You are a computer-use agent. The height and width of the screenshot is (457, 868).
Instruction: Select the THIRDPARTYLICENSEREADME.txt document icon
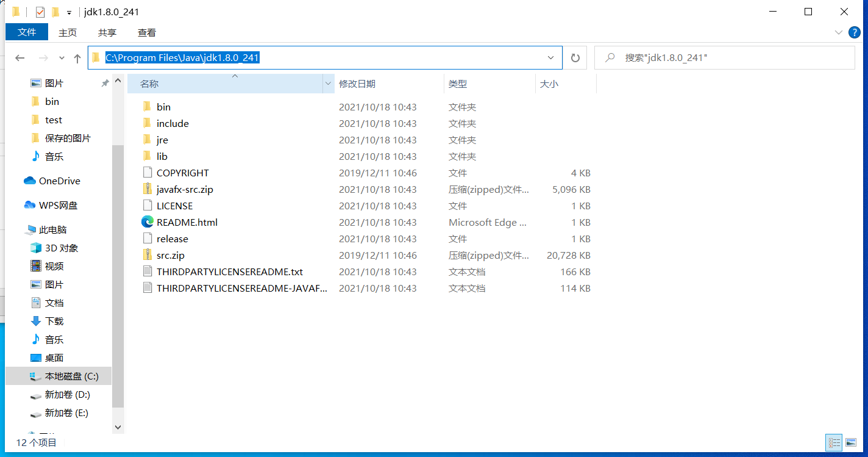coord(147,272)
